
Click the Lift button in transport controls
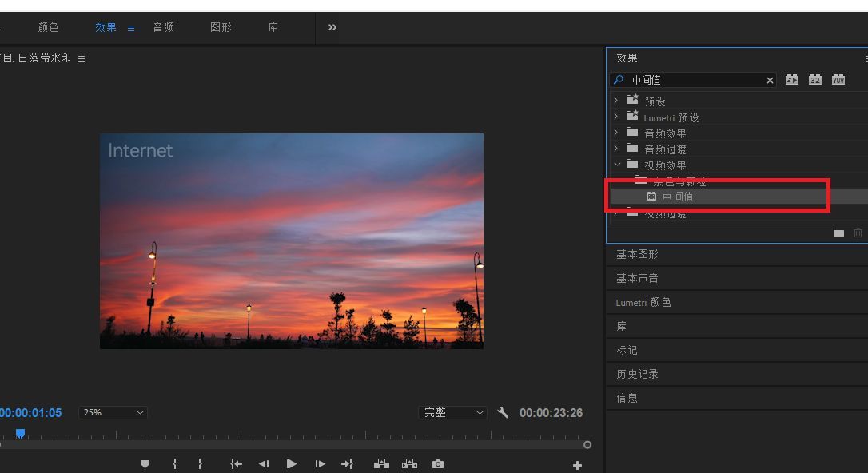coord(381,464)
